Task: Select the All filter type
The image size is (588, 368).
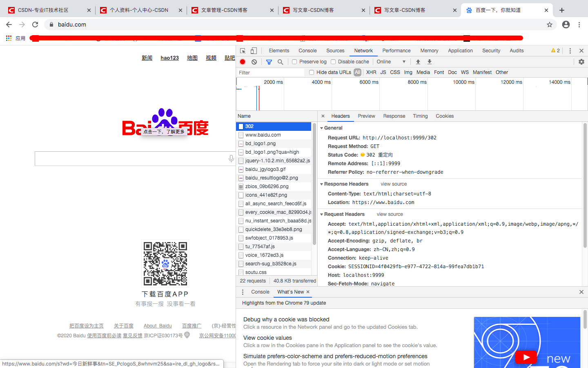Action: click(x=358, y=72)
